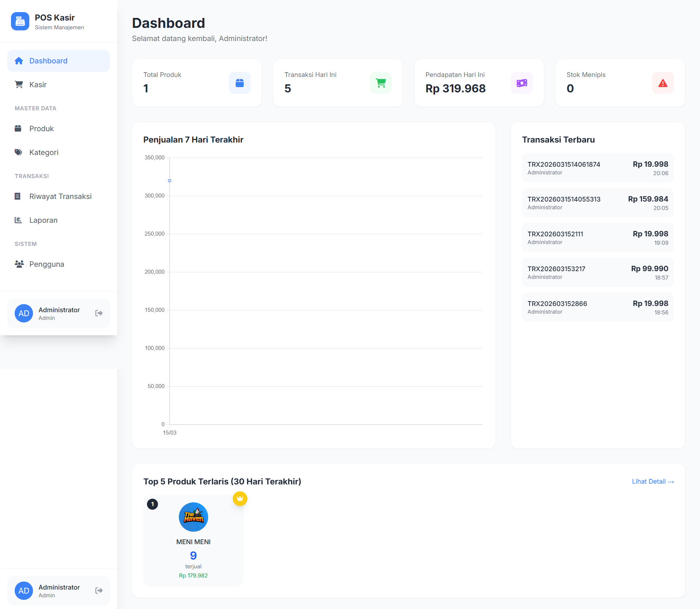The width and height of the screenshot is (700, 609).
Task: Click the yellow crown badge on MENI MENI
Action: click(240, 499)
